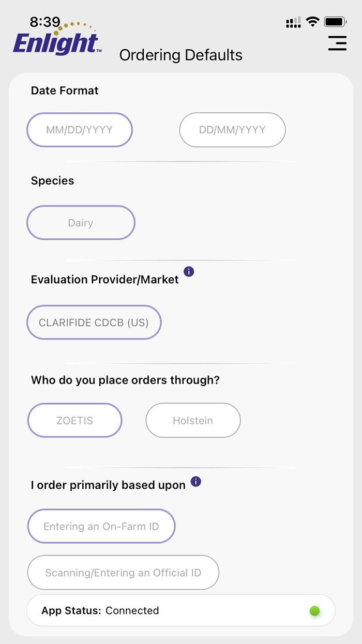Open the CLARIFIDE CDCB (US) provider option
This screenshot has height=644, width=362.
(94, 322)
